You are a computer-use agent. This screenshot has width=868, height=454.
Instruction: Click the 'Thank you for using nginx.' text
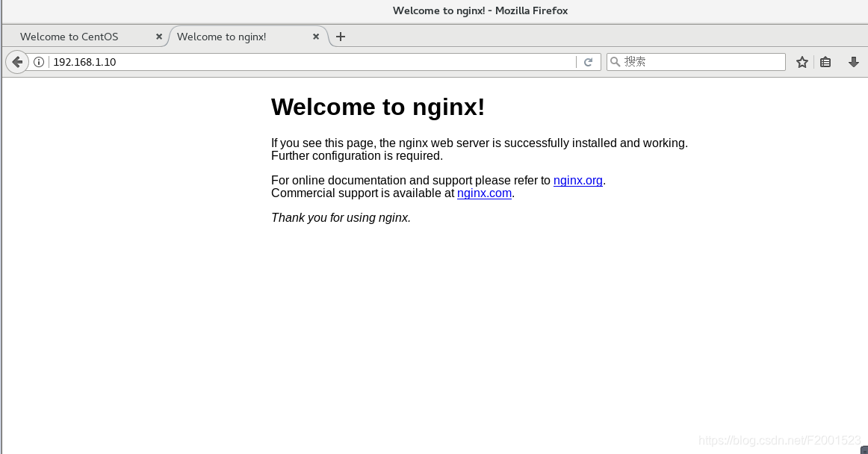(x=341, y=217)
